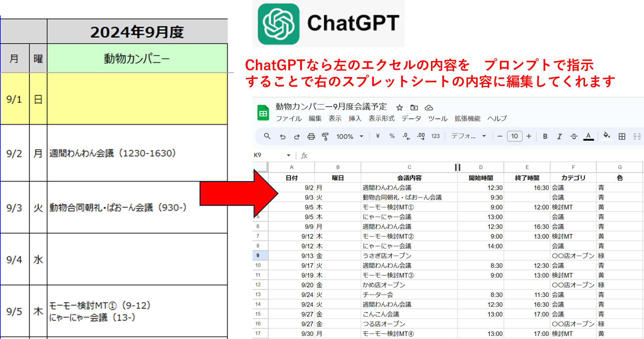The height and width of the screenshot is (339, 644).
Task: Click Excel cell 週間わんわん会議（1230-1630）
Action: point(137,153)
